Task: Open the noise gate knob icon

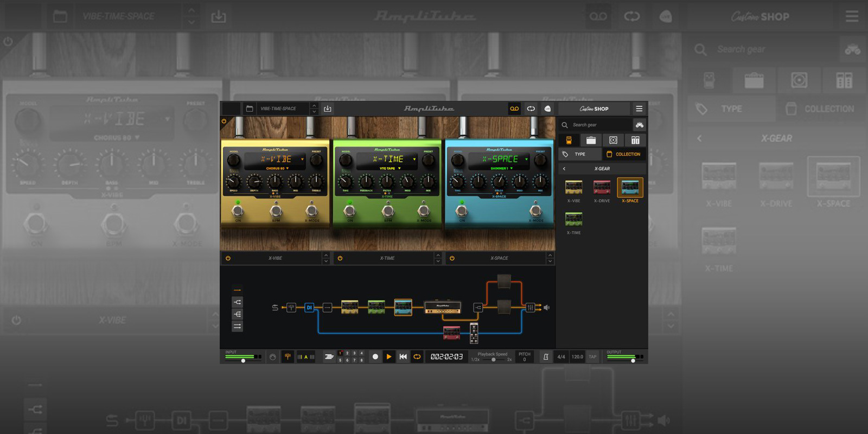Action: coord(273,356)
